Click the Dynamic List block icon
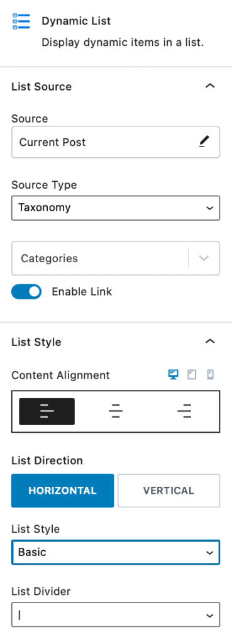 [x=21, y=21]
